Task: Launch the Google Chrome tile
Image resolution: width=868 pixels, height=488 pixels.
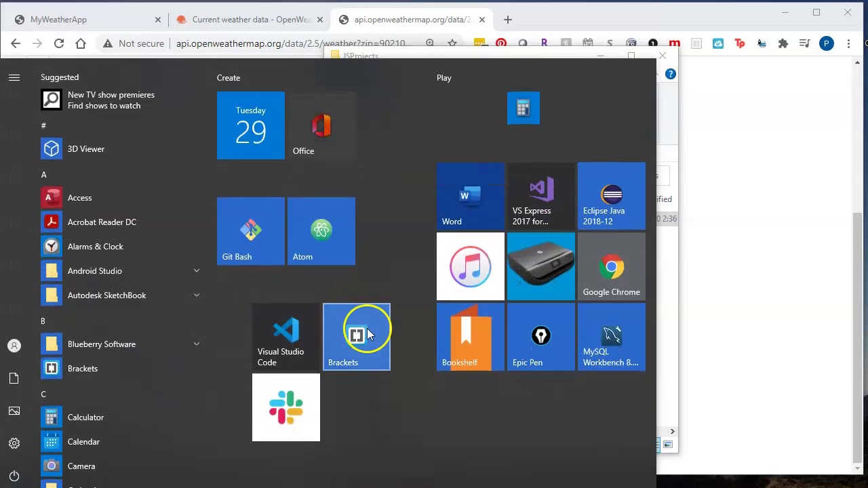Action: point(612,266)
